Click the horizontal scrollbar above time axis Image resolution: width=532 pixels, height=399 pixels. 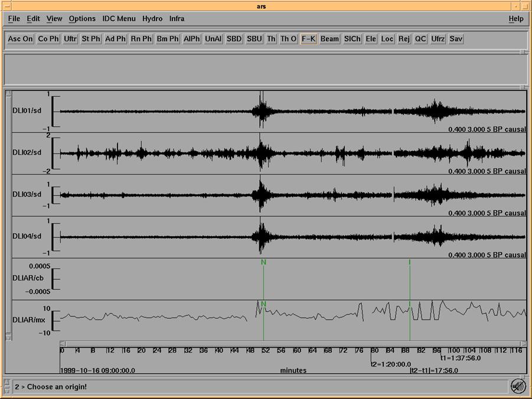(x=292, y=344)
